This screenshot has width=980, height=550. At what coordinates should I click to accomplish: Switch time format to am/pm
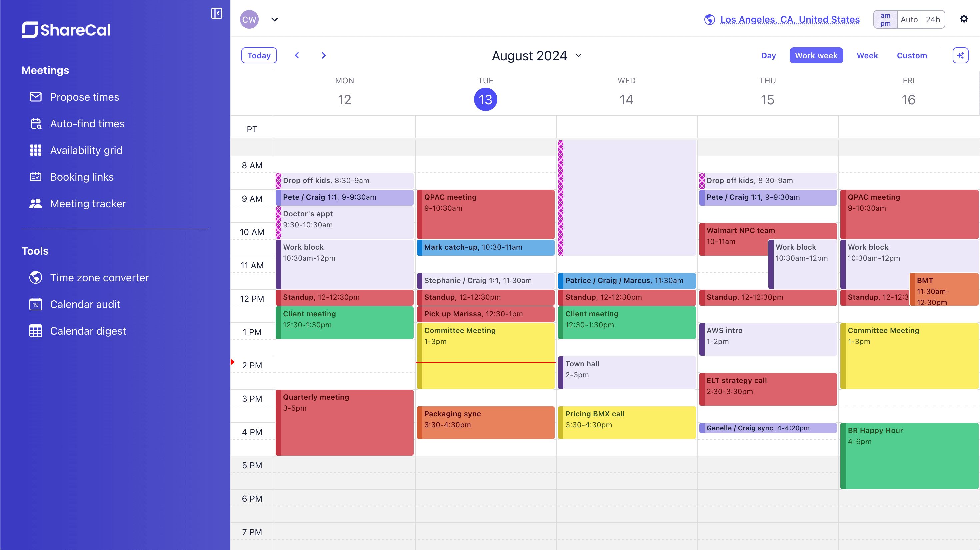point(885,19)
